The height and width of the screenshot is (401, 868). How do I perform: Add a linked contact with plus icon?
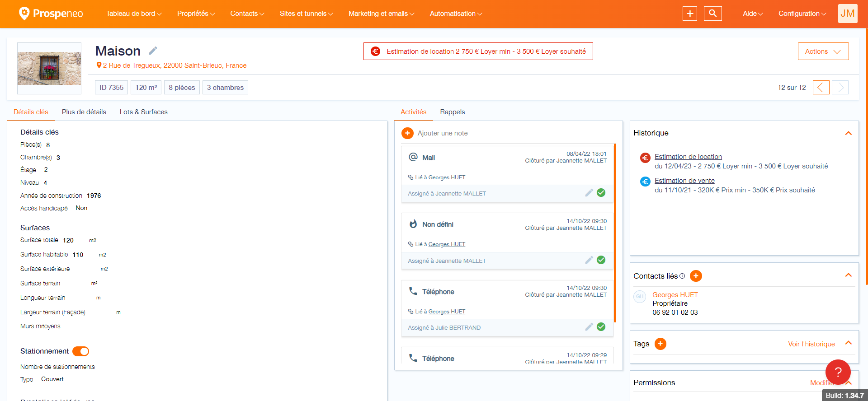click(696, 276)
